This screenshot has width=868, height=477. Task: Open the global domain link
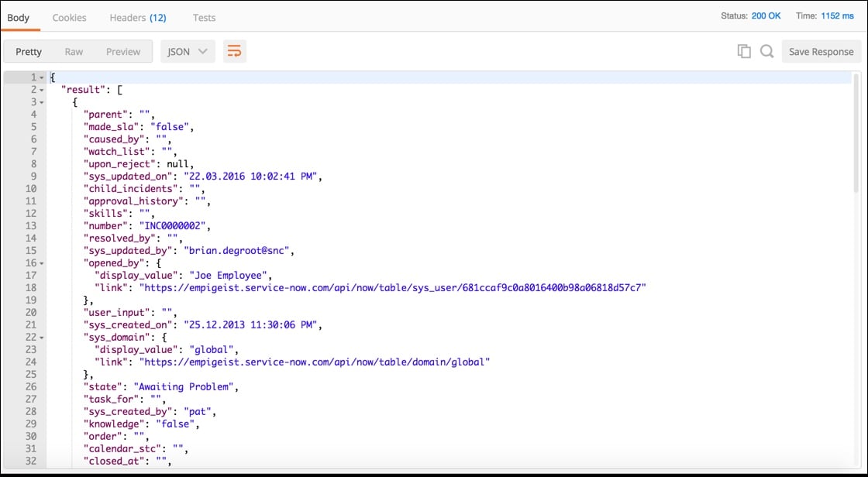point(318,362)
